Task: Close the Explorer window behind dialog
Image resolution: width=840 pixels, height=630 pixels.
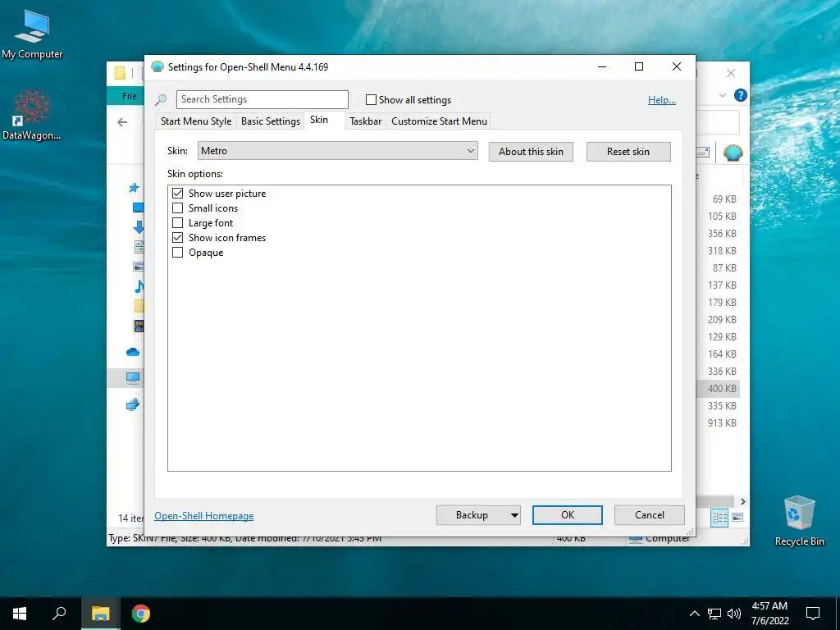Action: pyautogui.click(x=731, y=73)
